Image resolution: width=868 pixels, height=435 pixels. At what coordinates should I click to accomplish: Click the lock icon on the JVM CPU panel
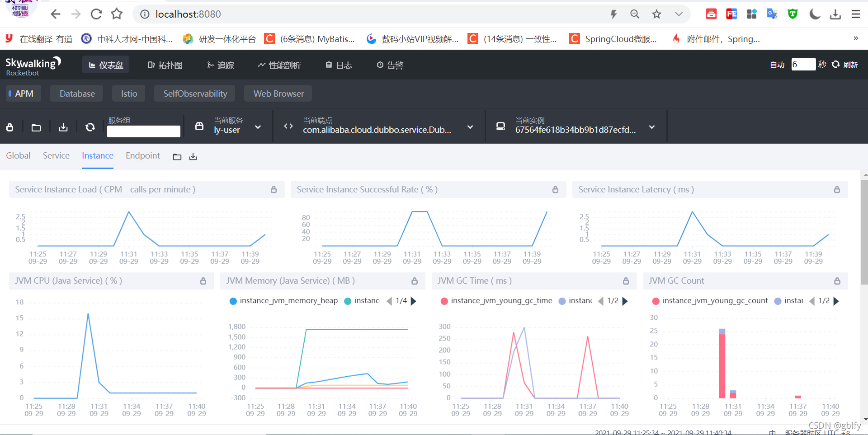point(203,281)
